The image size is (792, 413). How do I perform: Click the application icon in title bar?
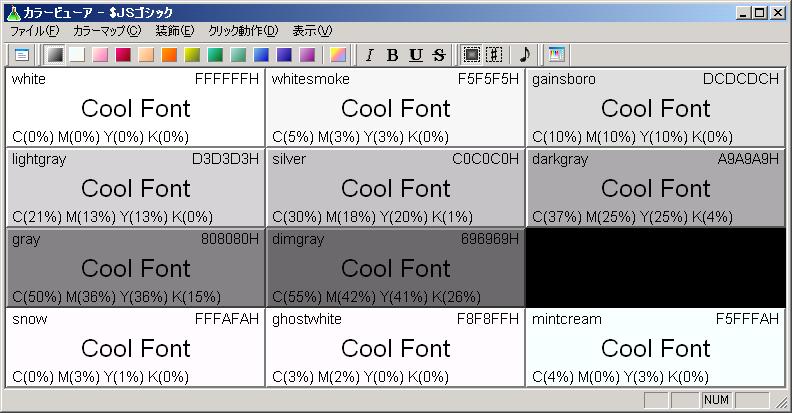click(14, 13)
